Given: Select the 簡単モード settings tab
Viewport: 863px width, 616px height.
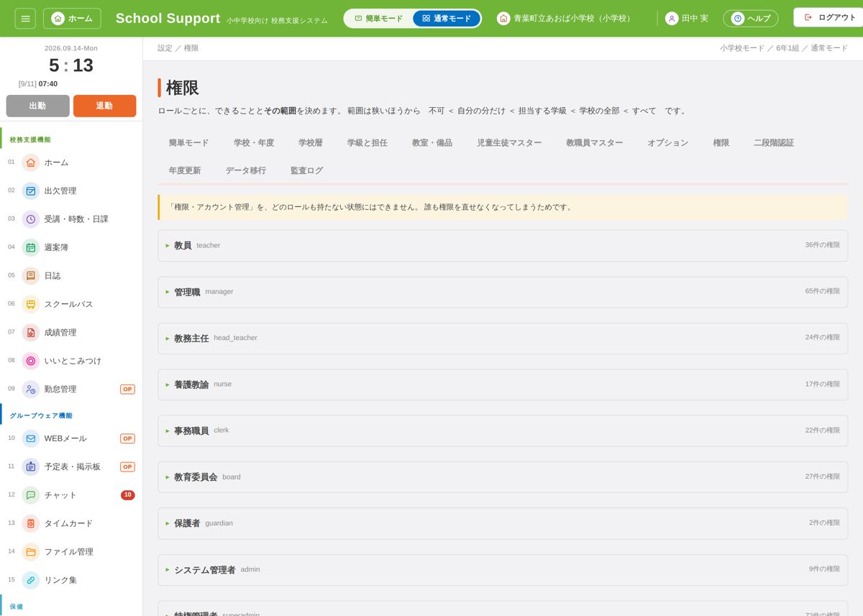Looking at the screenshot, I should tap(188, 143).
